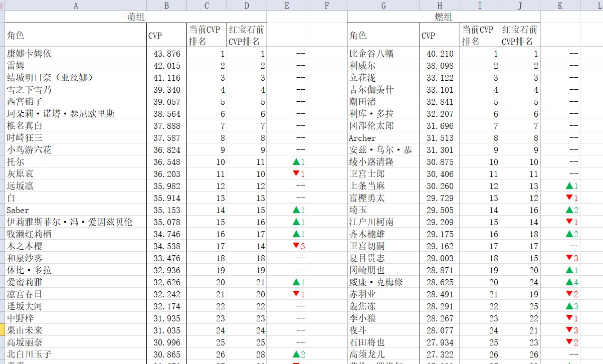Select cell 绫小路清隆
Screen dimensions: 603x364
point(383,161)
